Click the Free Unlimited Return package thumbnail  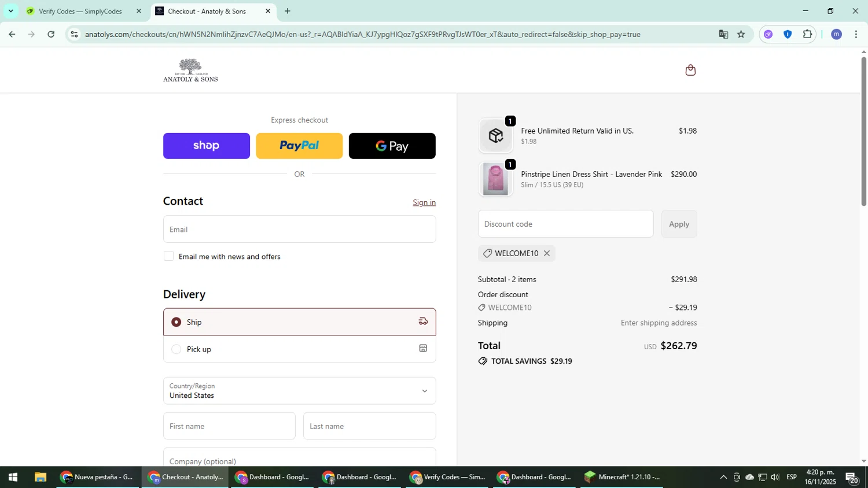(x=495, y=136)
